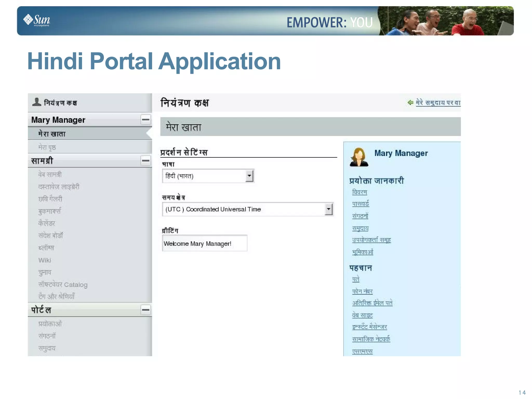
Task: Click the वेब साइट link
Action: tap(362, 315)
